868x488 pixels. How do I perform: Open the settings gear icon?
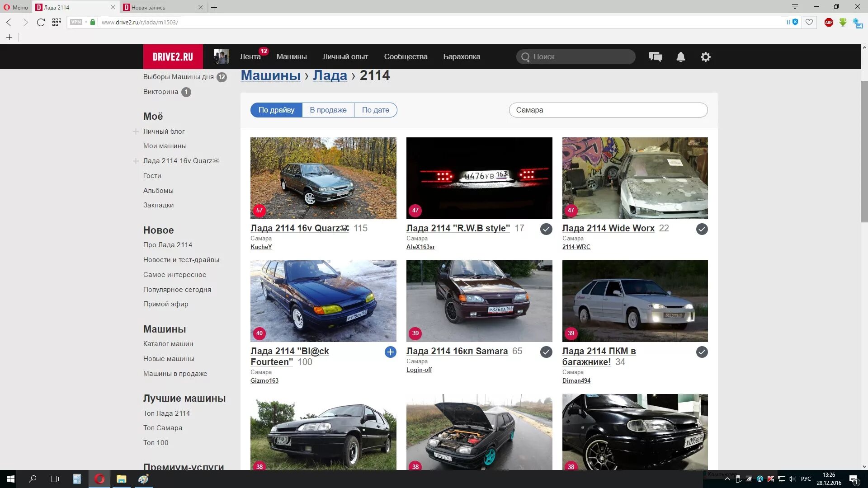pyautogui.click(x=705, y=56)
